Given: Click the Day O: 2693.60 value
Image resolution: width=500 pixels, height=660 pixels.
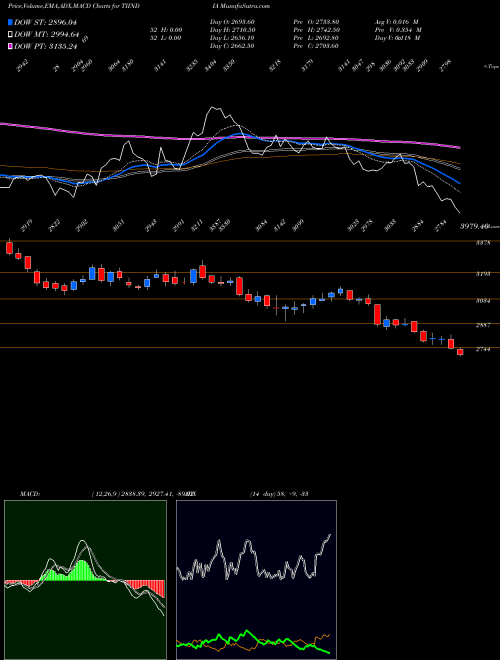Looking at the screenshot, I should (x=232, y=22).
